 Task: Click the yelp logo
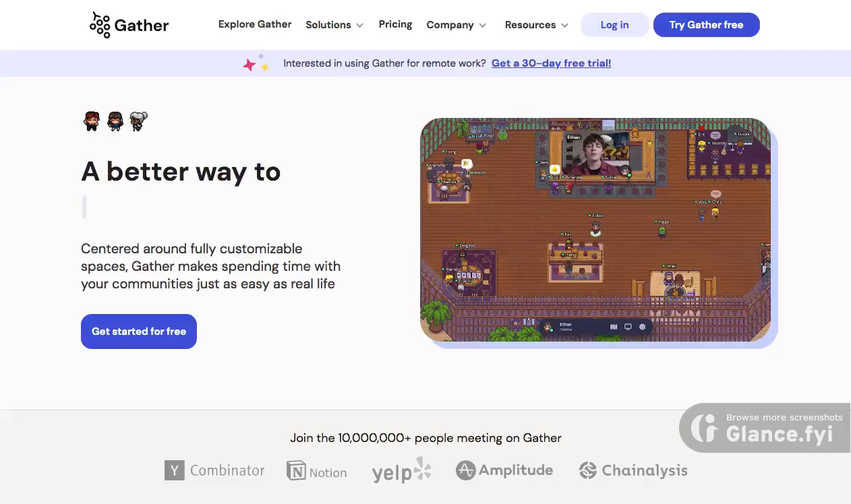click(402, 470)
